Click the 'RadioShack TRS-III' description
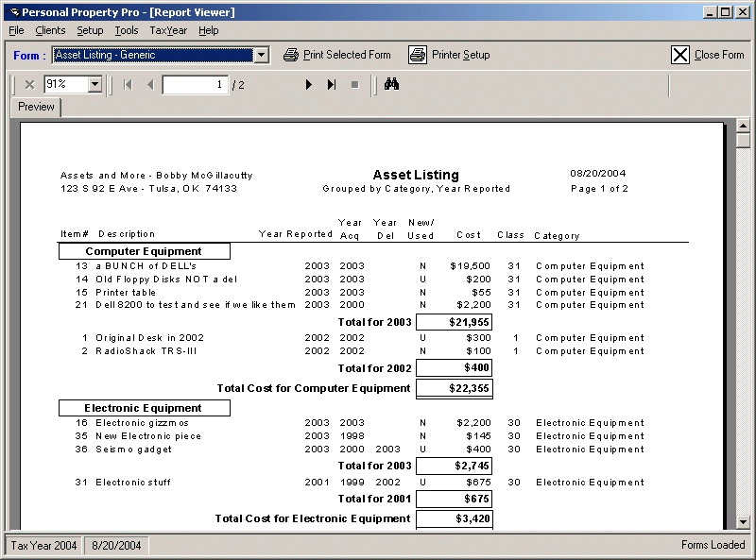Image resolution: width=756 pixels, height=560 pixels. tap(146, 351)
